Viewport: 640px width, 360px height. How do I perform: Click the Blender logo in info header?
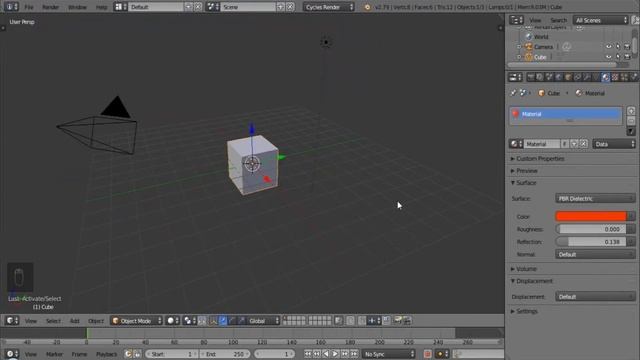[367, 7]
